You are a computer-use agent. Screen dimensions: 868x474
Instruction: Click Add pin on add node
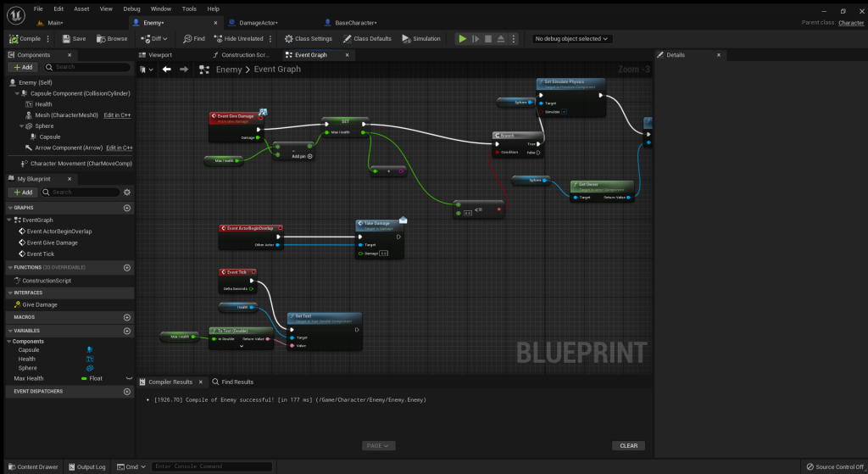coord(303,156)
